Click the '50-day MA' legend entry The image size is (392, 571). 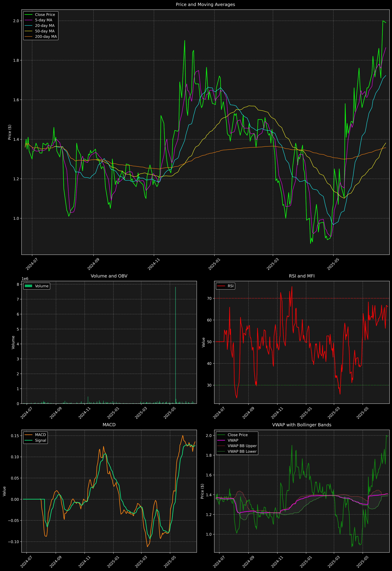click(40, 31)
